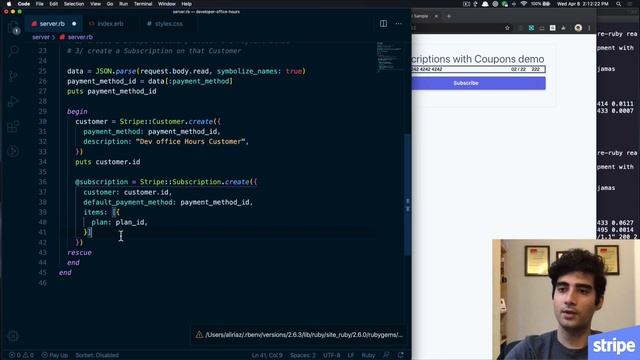Click the 'rescue' keyword on line 43

click(79, 253)
